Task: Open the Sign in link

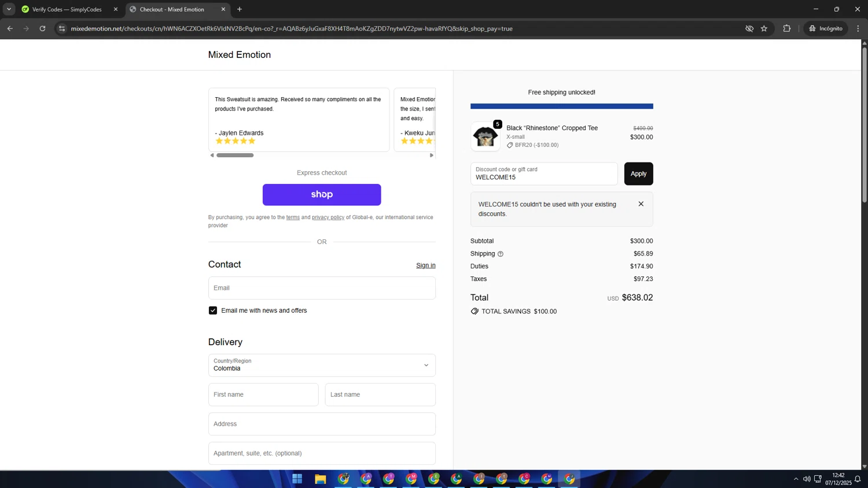Action: 426,265
